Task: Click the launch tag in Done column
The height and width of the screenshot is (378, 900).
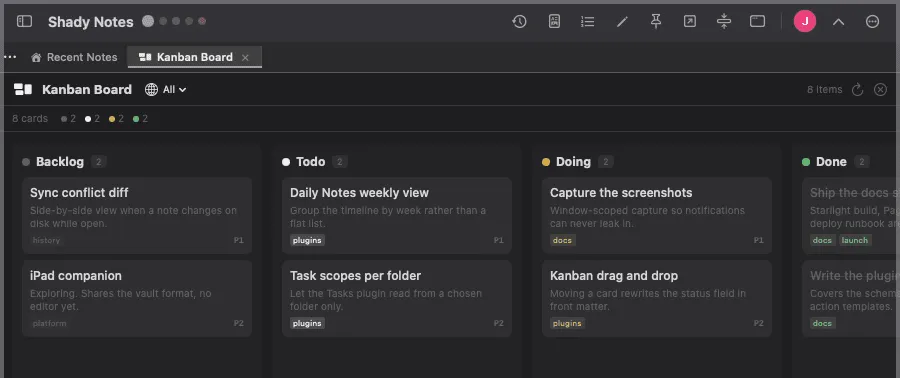Action: 855,240
